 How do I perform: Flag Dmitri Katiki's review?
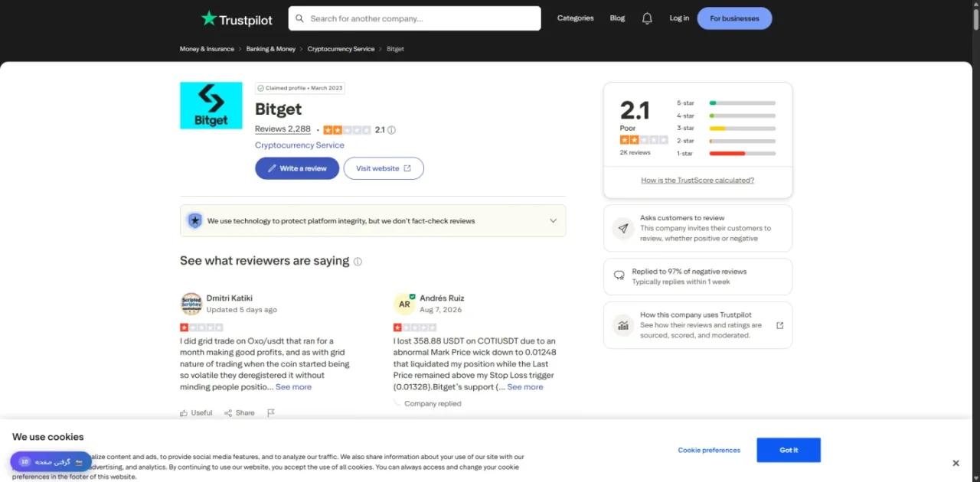[x=271, y=413]
